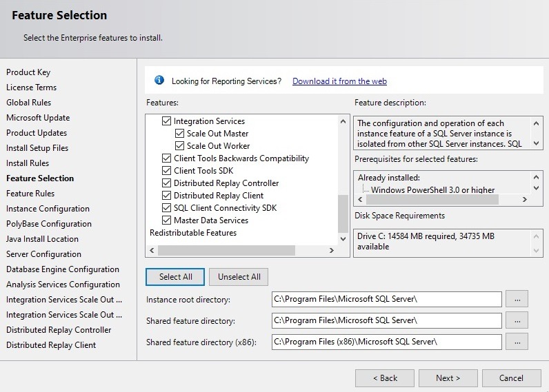This screenshot has height=392, width=549.
Task: Click the blue information icon
Action: click(x=159, y=81)
